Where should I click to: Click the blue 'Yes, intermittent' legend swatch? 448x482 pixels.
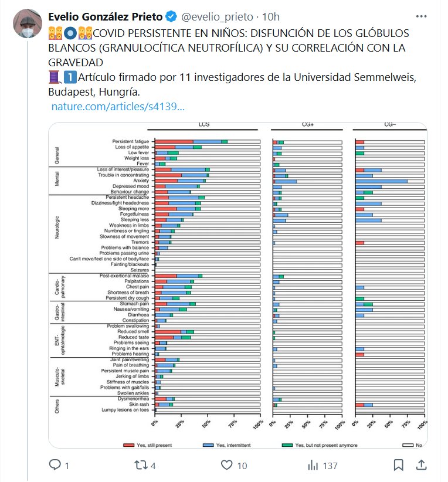point(208,445)
